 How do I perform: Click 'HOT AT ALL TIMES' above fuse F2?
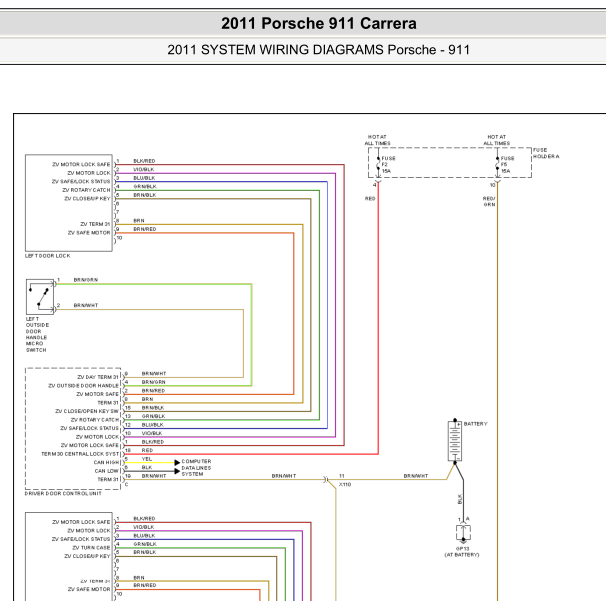[x=377, y=140]
